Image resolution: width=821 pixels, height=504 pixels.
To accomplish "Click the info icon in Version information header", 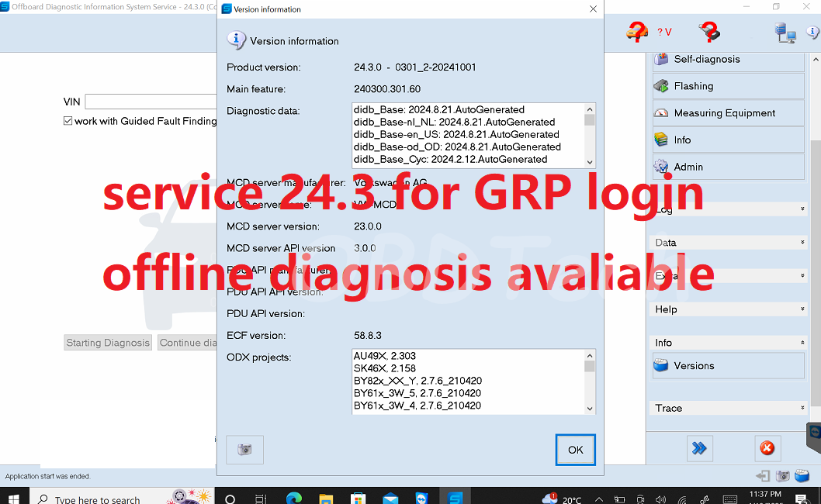I will tap(236, 40).
